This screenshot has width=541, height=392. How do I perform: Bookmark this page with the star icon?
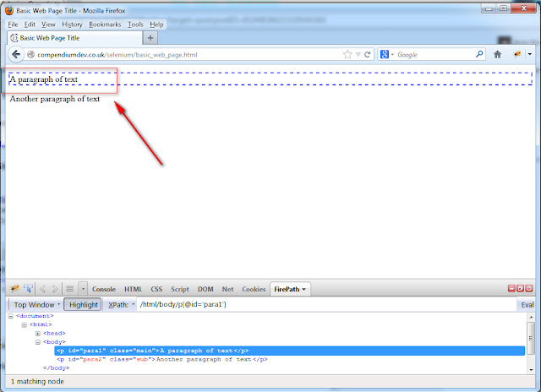point(347,54)
